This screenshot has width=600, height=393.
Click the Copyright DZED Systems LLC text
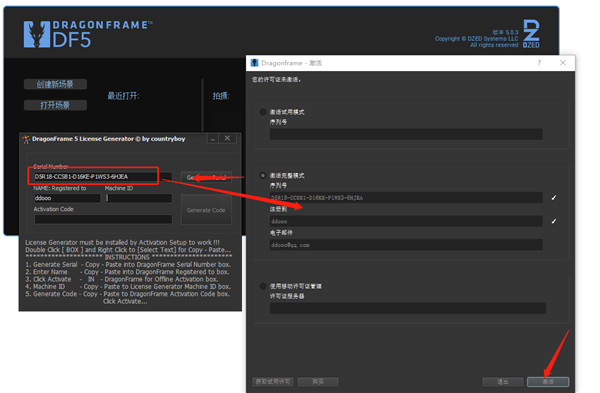pos(476,39)
